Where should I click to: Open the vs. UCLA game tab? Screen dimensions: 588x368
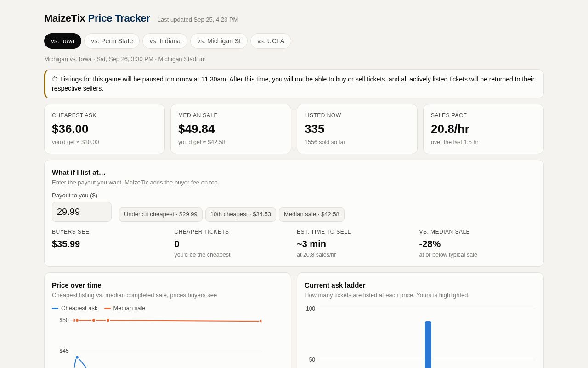point(271,41)
